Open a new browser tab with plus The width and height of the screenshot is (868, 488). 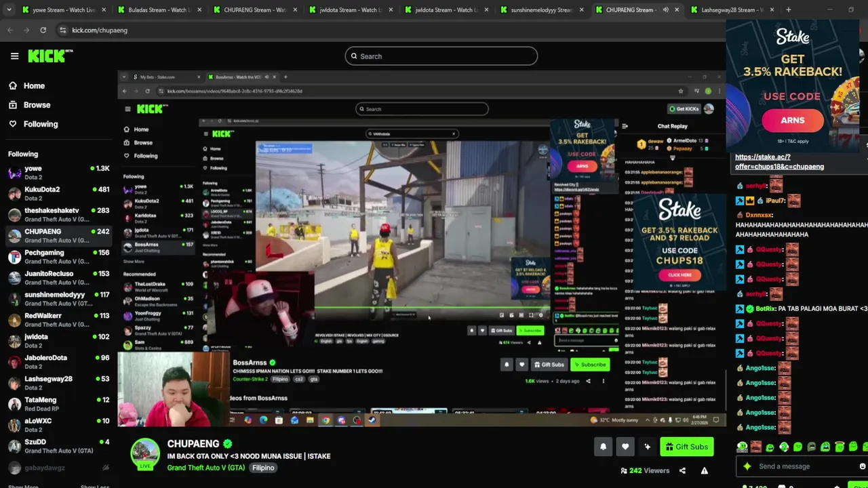(788, 9)
